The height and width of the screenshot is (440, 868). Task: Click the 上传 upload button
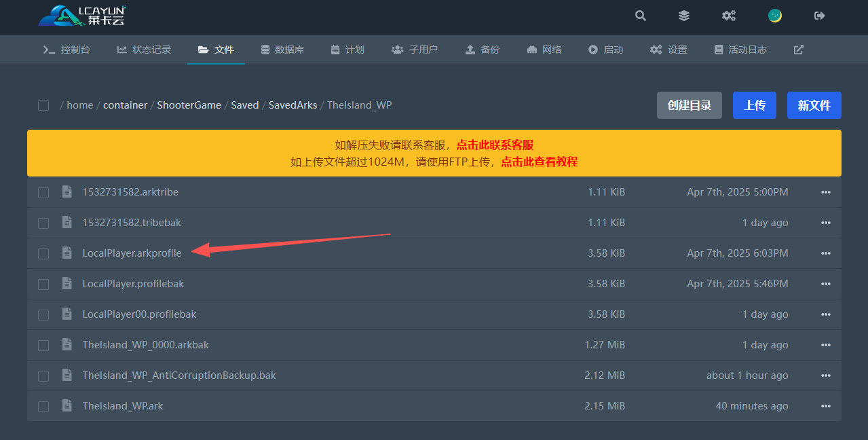pos(754,105)
